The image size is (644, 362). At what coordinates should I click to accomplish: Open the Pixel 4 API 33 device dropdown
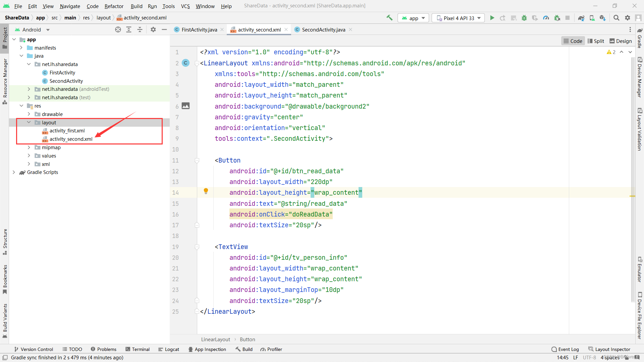click(x=458, y=18)
